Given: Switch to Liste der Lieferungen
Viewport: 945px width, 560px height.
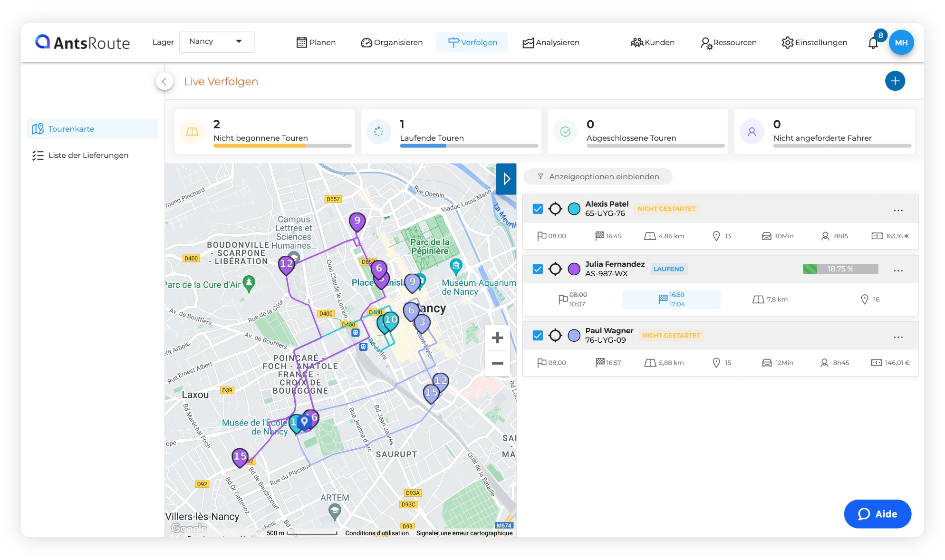Looking at the screenshot, I should pyautogui.click(x=88, y=155).
